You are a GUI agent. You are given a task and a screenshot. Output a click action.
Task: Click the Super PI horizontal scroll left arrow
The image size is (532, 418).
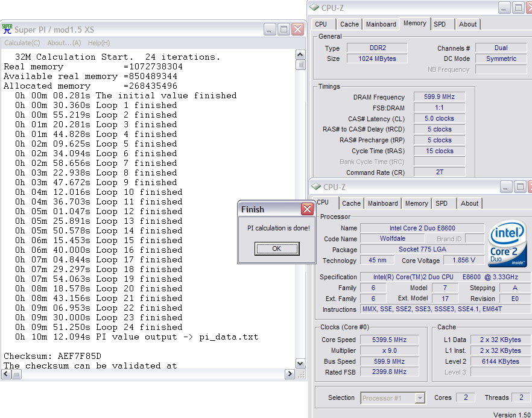point(6,374)
